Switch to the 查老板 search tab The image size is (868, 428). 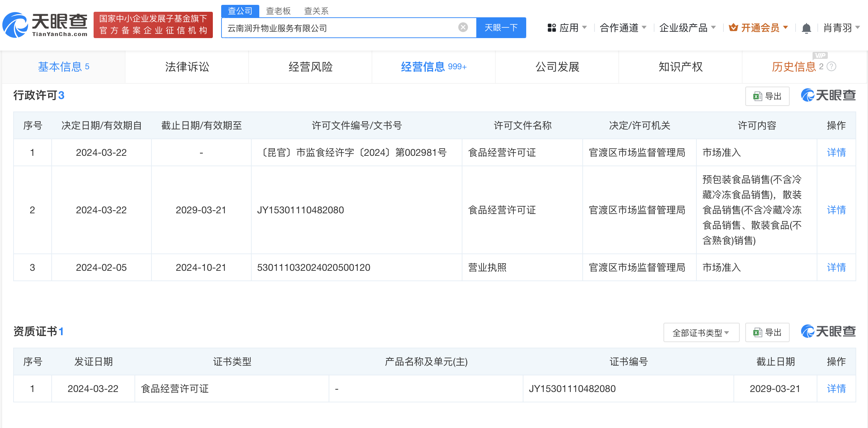point(278,11)
